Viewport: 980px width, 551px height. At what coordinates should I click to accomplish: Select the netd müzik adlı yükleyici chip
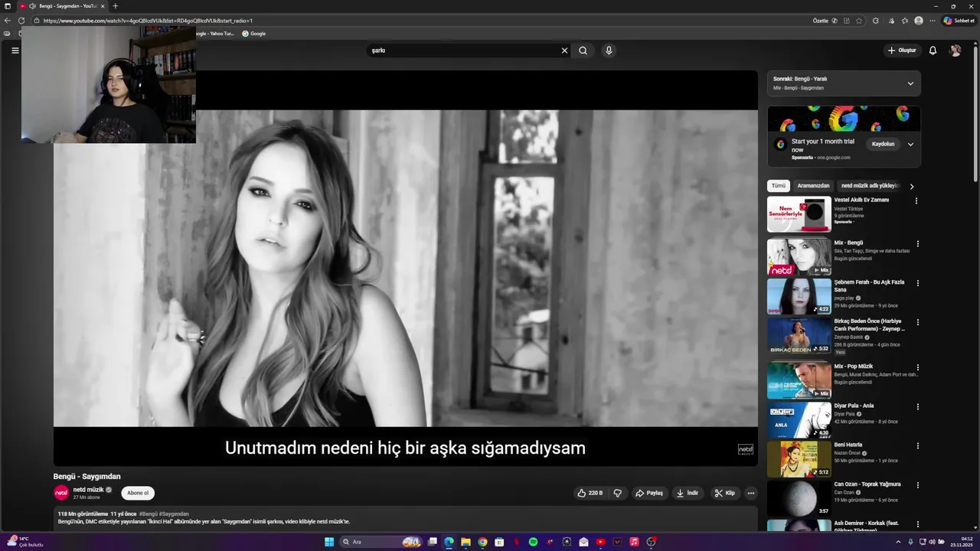[x=869, y=186]
